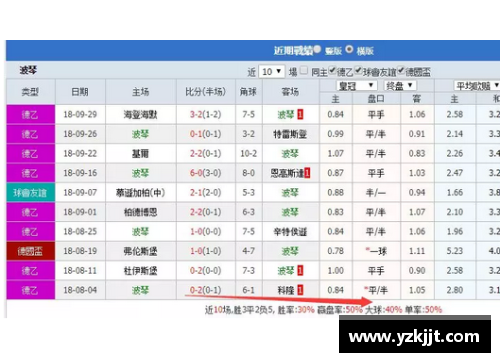Click the 0-2(0-0) score
Image resolution: width=500 pixels, height=362 pixels.
(x=205, y=271)
